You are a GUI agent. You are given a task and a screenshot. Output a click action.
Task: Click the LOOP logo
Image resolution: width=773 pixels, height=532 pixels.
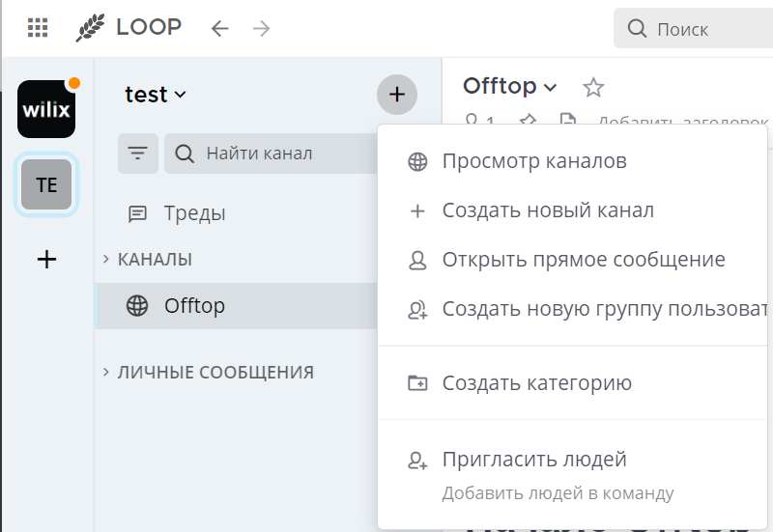[129, 28]
